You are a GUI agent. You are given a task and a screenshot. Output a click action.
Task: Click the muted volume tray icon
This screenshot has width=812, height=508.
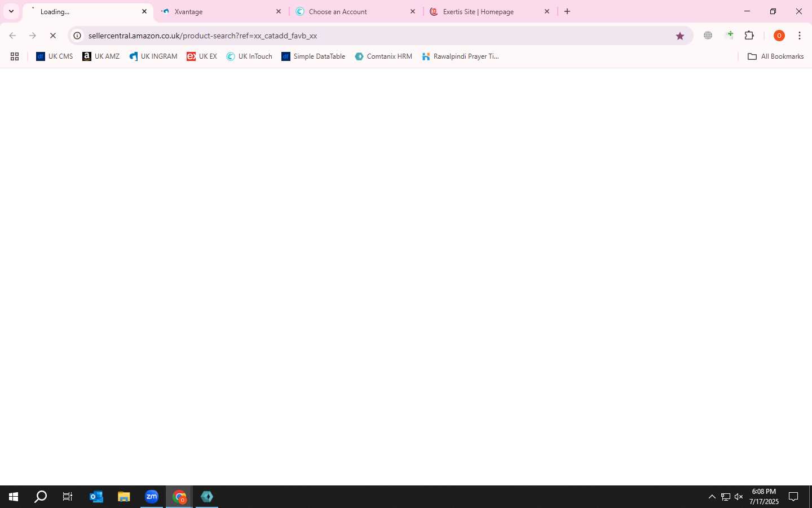pyautogui.click(x=739, y=497)
